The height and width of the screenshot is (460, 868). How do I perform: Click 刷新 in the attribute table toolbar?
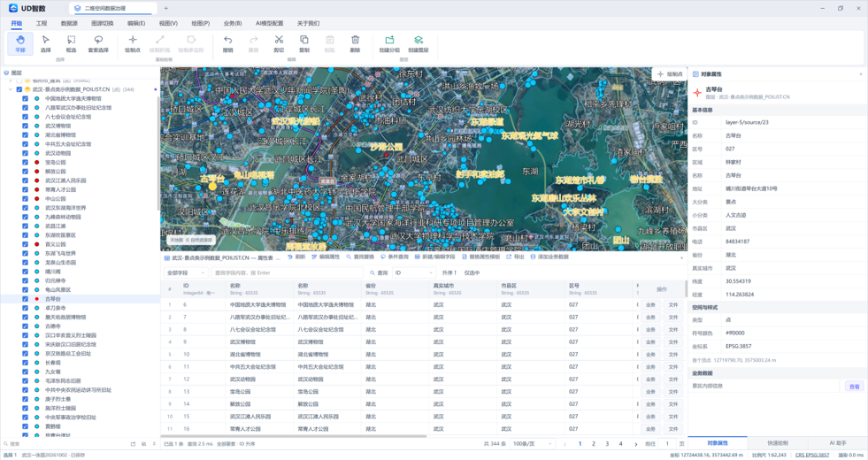[296, 257]
